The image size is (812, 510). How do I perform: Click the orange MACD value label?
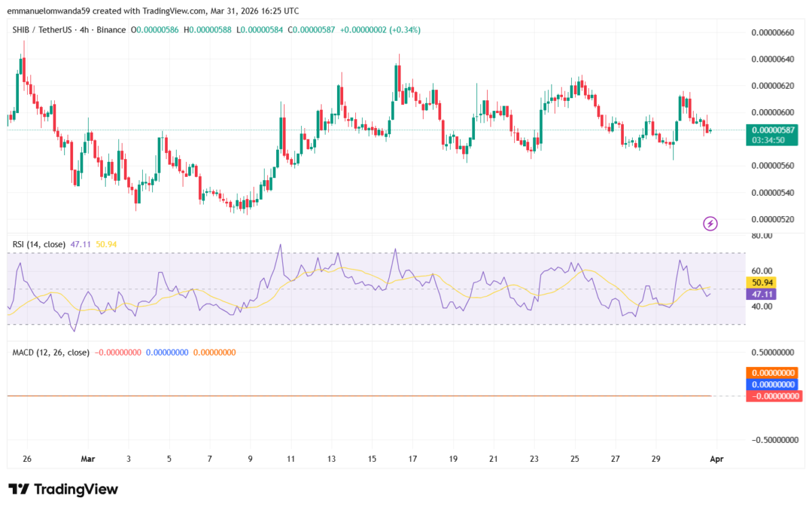click(x=772, y=373)
